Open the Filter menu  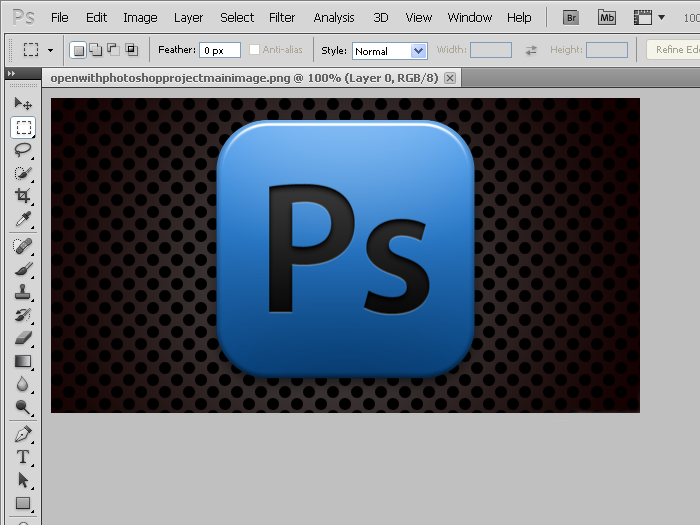click(x=282, y=18)
